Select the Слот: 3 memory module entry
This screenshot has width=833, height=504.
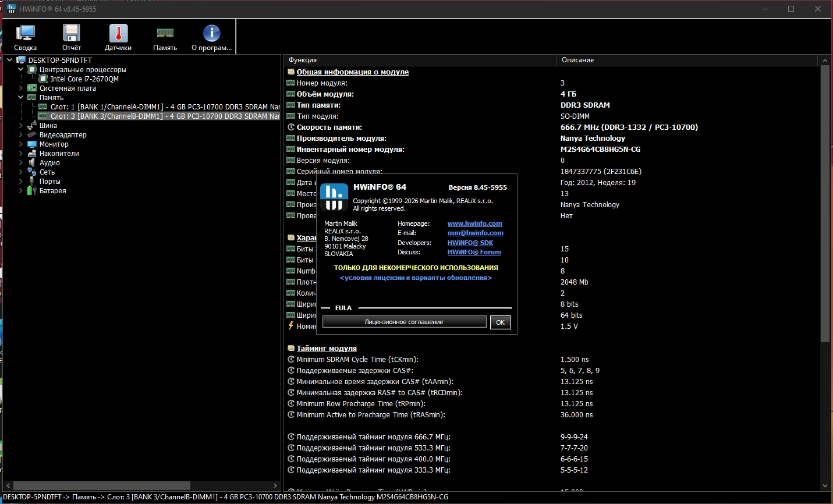(165, 116)
